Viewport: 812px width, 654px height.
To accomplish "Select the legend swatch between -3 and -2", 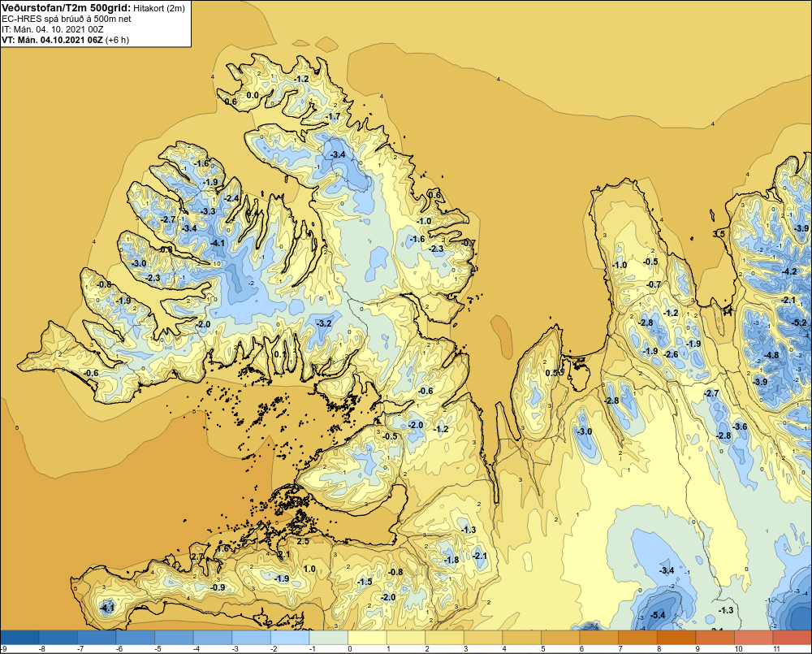I will coord(252,638).
